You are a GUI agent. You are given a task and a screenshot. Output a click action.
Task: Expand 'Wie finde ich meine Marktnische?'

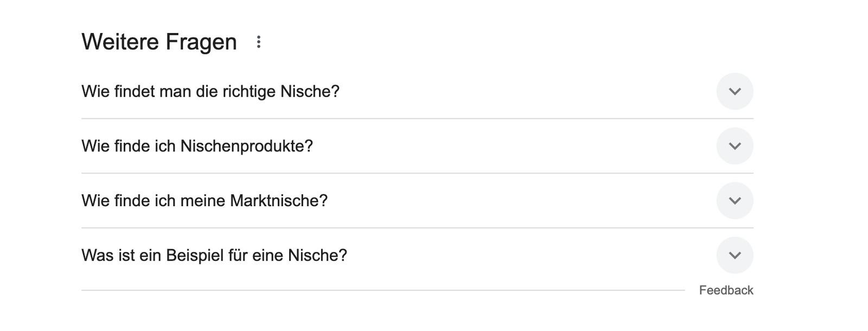[x=417, y=201]
